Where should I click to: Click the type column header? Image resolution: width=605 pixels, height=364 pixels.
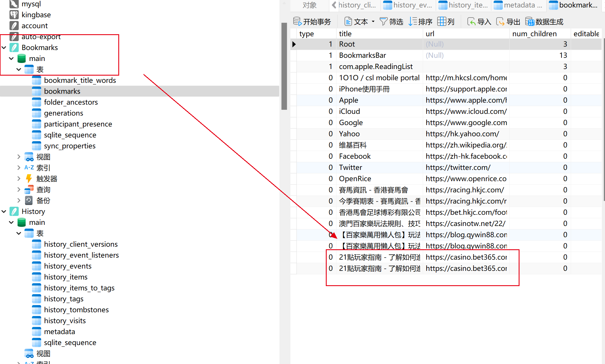[x=316, y=34]
